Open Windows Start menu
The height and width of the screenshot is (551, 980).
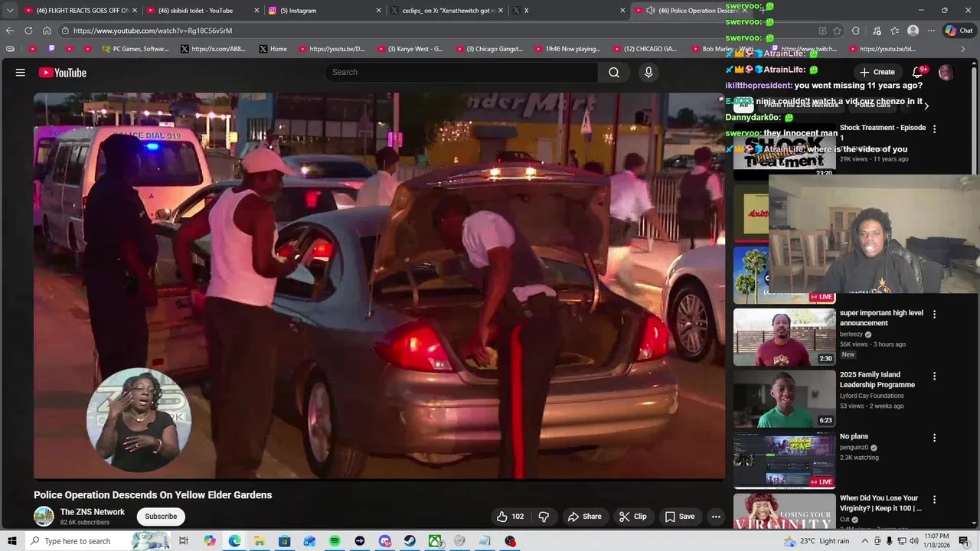coord(11,541)
